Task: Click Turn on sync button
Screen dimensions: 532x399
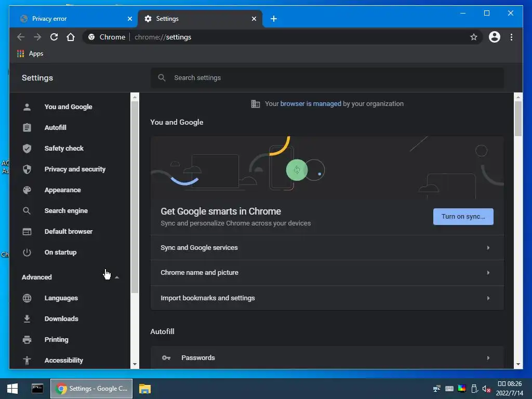Action: [463, 217]
